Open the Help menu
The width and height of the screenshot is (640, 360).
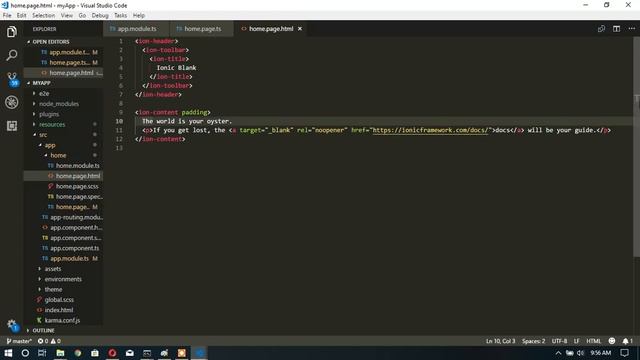[139, 16]
